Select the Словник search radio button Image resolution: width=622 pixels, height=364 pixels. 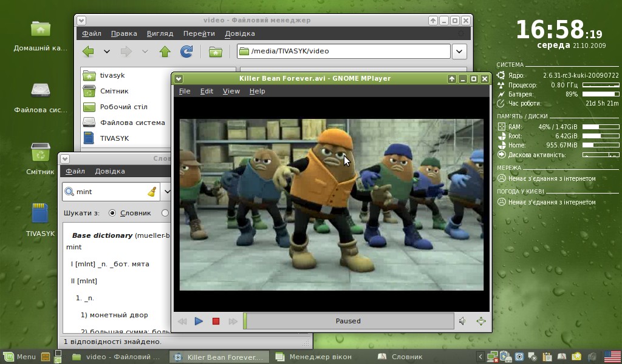pos(112,213)
